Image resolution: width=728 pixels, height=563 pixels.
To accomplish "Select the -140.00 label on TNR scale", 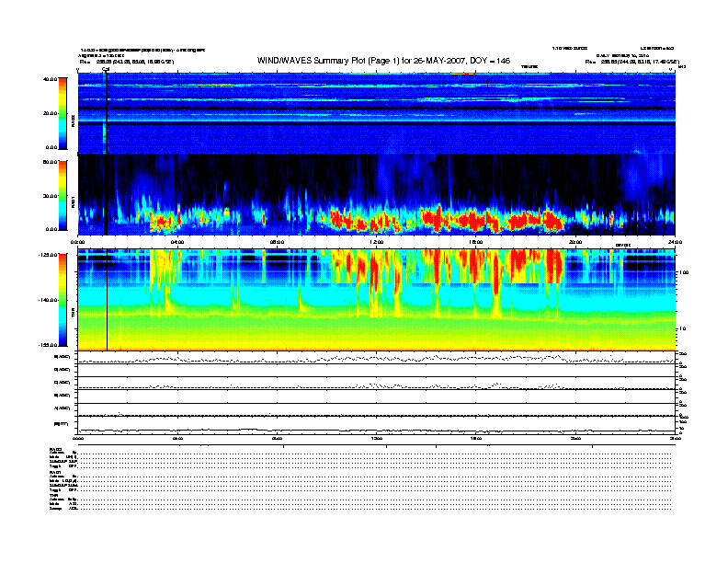I will coord(49,300).
